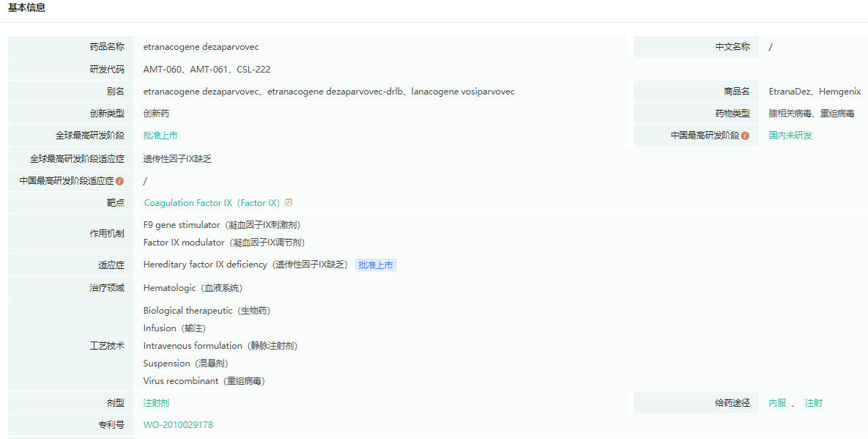The image size is (868, 439).
Task: Open the 国内未研发 stage link
Action: tap(790, 136)
